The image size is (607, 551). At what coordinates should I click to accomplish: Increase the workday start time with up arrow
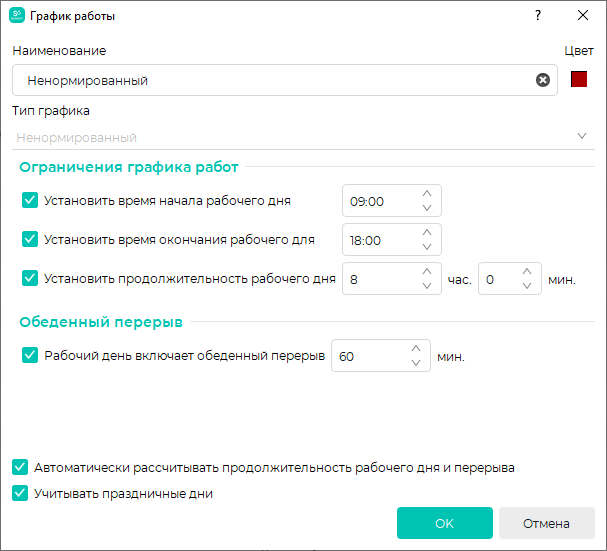[427, 193]
